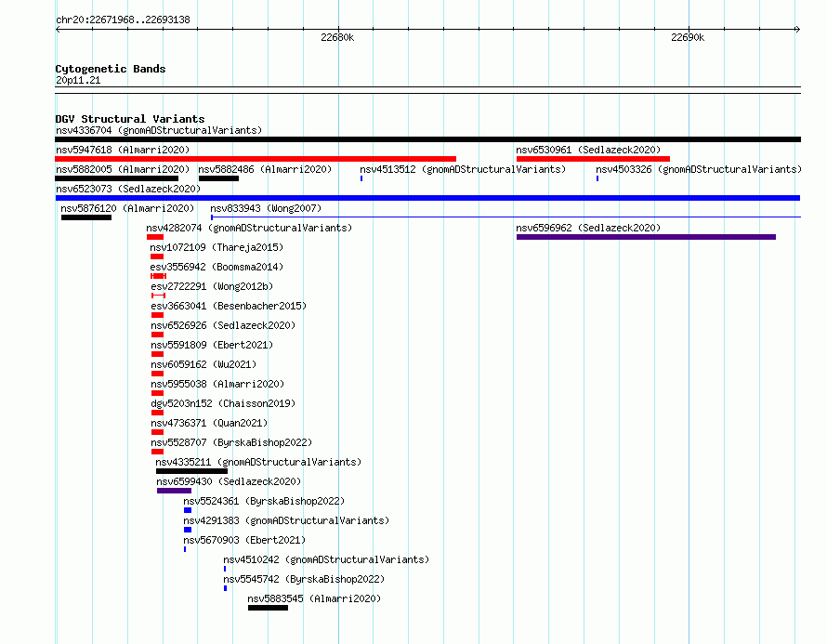Select nsv5876120 (Almarri2020) label
Image resolution: width=827 pixels, height=644 pixels.
coord(127,208)
